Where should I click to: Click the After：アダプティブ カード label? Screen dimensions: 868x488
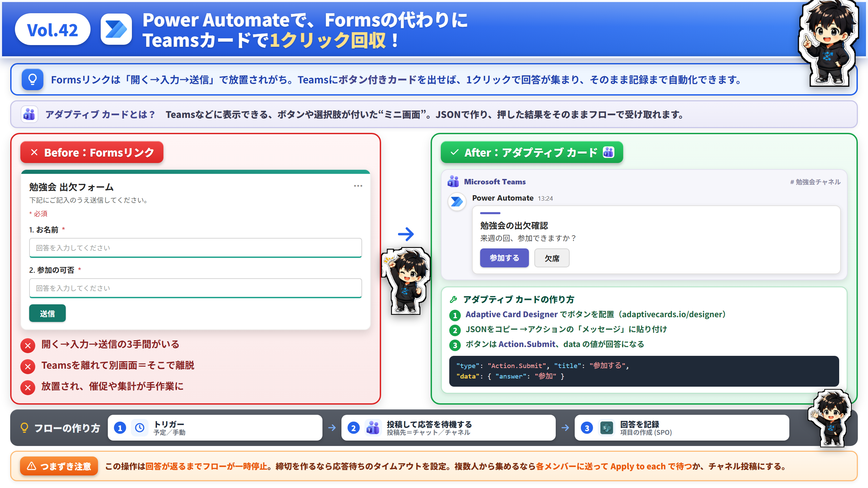[x=532, y=152]
